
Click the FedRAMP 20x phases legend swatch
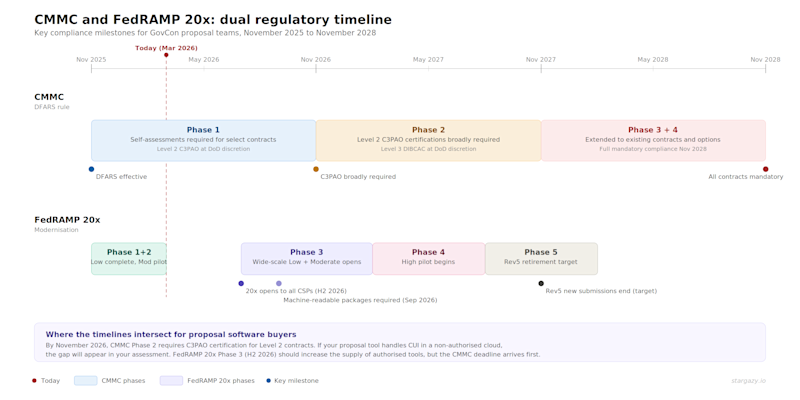click(171, 381)
